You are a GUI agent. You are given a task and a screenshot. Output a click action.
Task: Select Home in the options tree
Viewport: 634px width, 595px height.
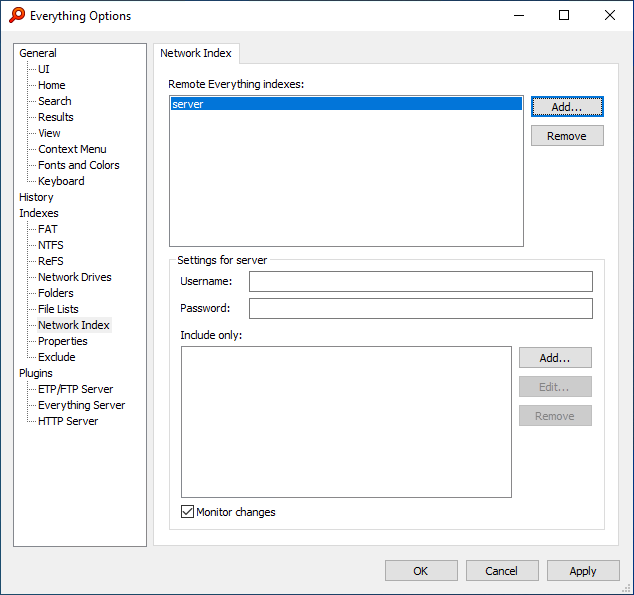coord(52,85)
